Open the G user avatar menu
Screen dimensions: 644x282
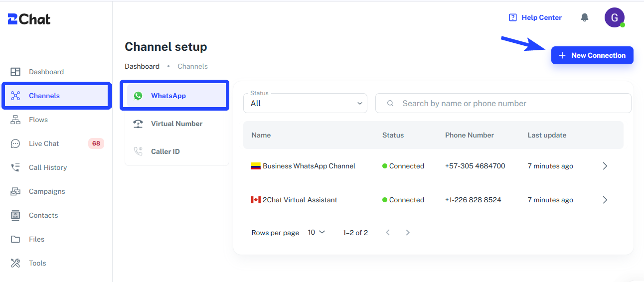tap(615, 17)
